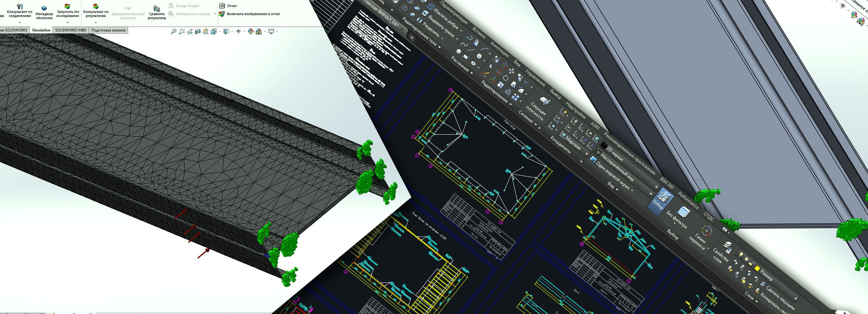Toggle Hide/Show Items eye icon
Viewport: 868px width, 314px height.
coord(239,32)
